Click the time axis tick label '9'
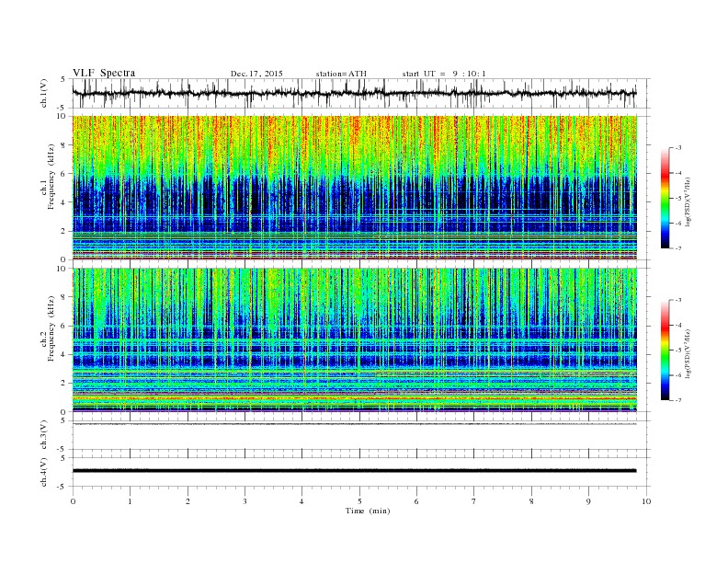The height and width of the screenshot is (563, 728). (588, 501)
